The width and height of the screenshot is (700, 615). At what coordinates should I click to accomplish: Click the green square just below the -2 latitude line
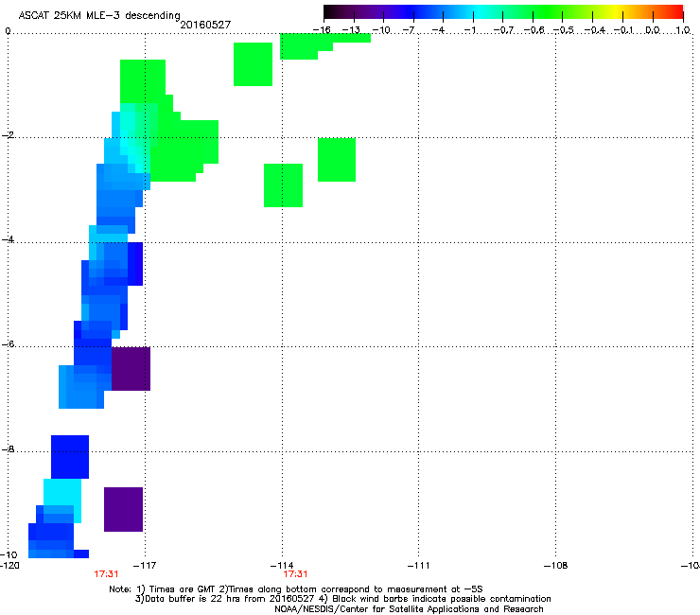337,160
